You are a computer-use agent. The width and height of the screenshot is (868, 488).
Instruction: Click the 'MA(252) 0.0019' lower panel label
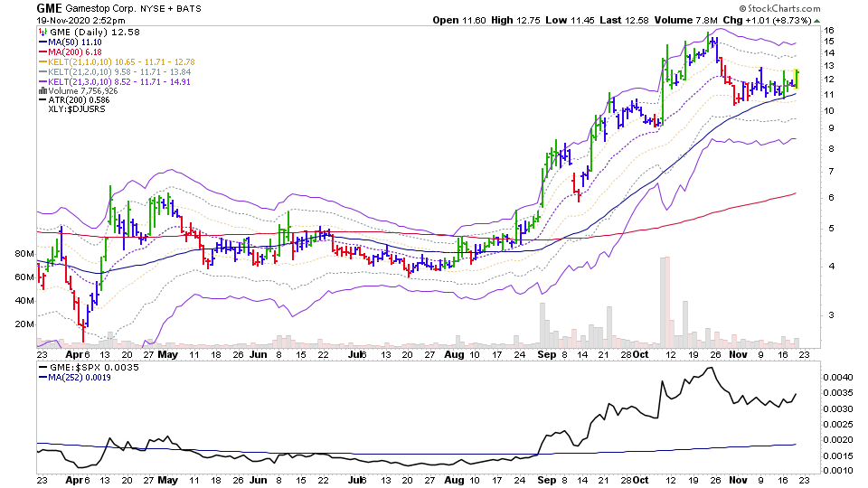[x=80, y=378]
